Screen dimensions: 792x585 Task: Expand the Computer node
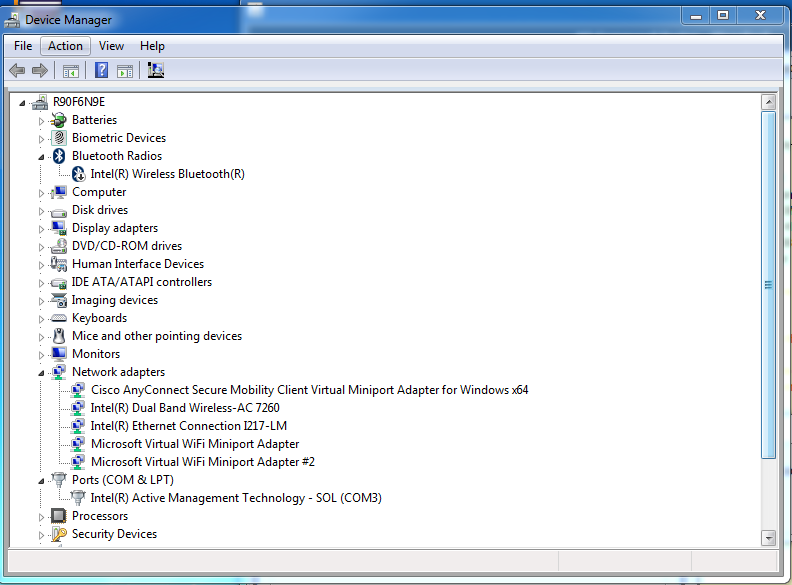point(41,193)
